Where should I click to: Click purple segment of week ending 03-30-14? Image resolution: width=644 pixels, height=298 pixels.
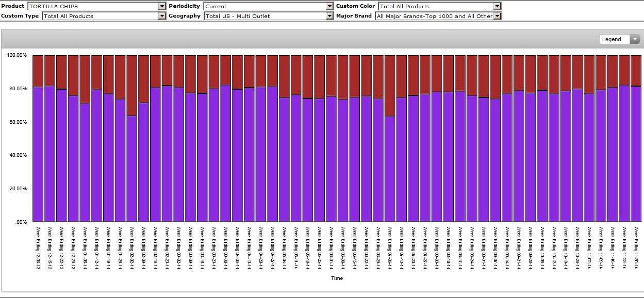coord(225,154)
